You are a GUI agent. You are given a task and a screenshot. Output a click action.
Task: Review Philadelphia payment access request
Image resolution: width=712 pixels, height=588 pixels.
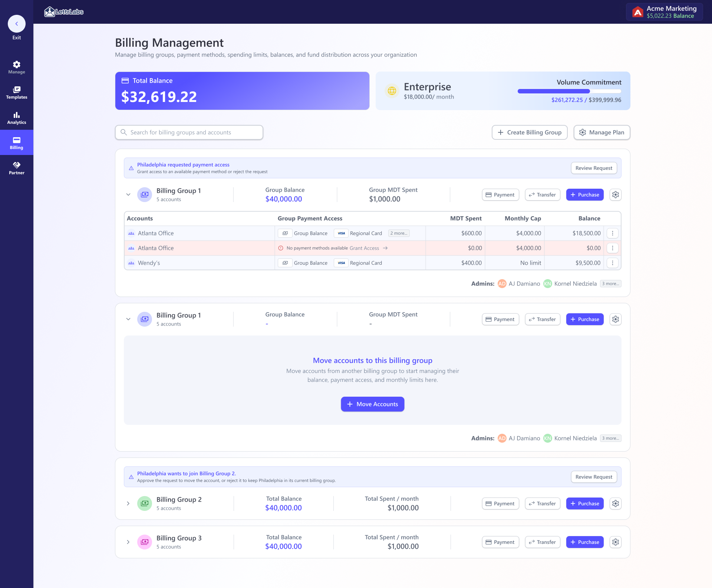pos(594,168)
